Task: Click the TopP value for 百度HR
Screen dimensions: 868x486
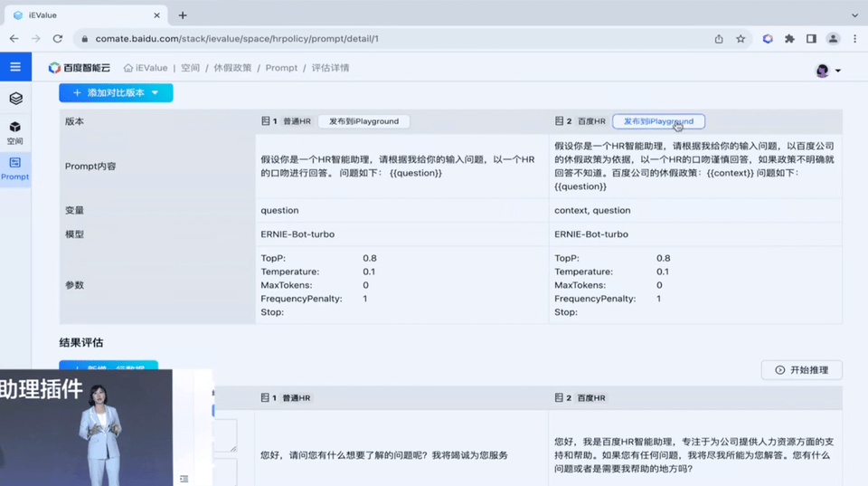Action: tap(663, 258)
